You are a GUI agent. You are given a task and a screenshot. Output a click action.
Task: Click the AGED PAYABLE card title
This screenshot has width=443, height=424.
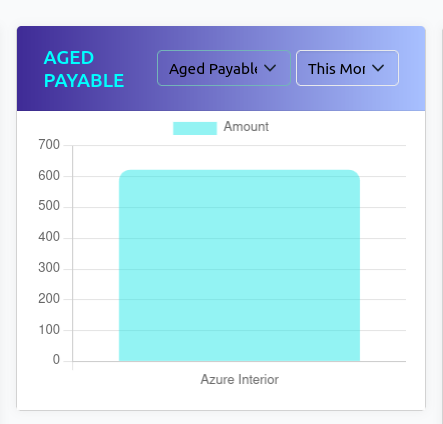(84, 69)
